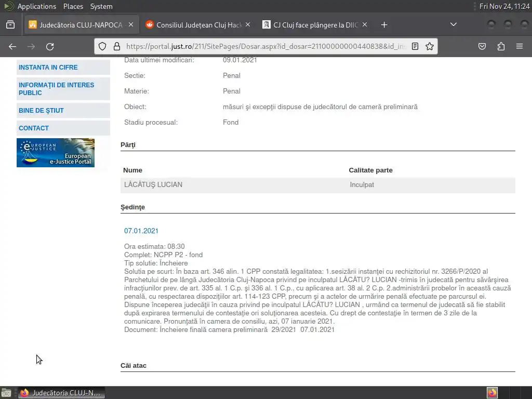
Task: Select the Obiect value text
Action: 320,107
